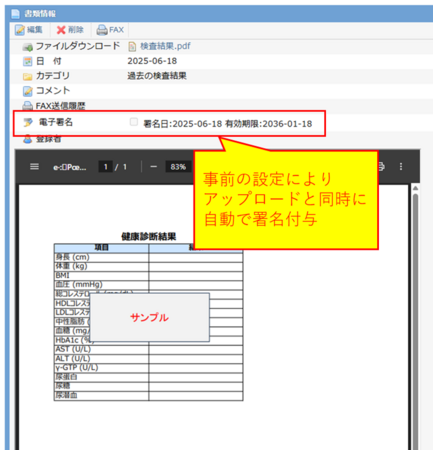The image size is (433, 450).
Task: Open the PDF viewer three-dot more menu
Action: point(401,166)
